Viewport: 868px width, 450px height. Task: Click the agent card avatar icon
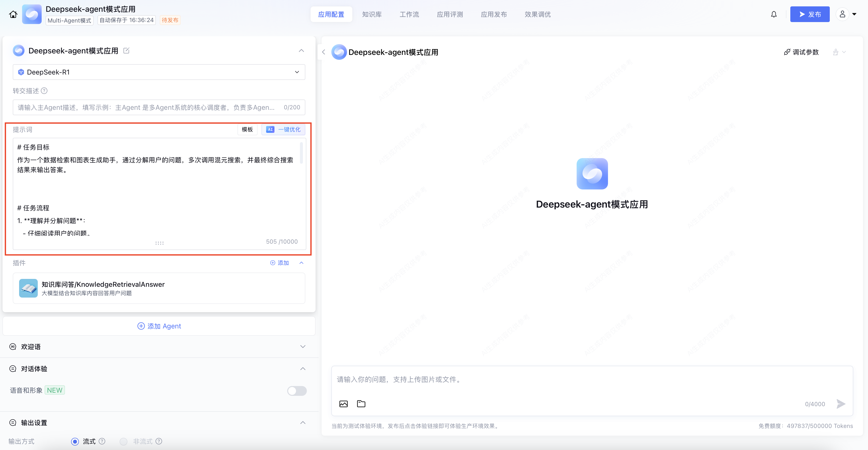click(x=19, y=50)
